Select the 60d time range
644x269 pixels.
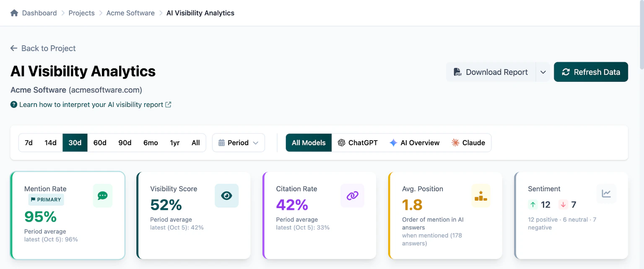[100, 143]
